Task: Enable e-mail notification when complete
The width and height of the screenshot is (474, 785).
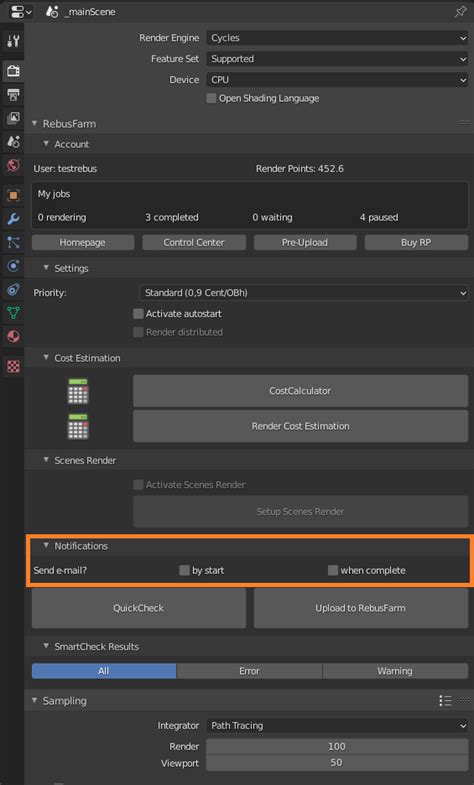Action: coord(332,570)
